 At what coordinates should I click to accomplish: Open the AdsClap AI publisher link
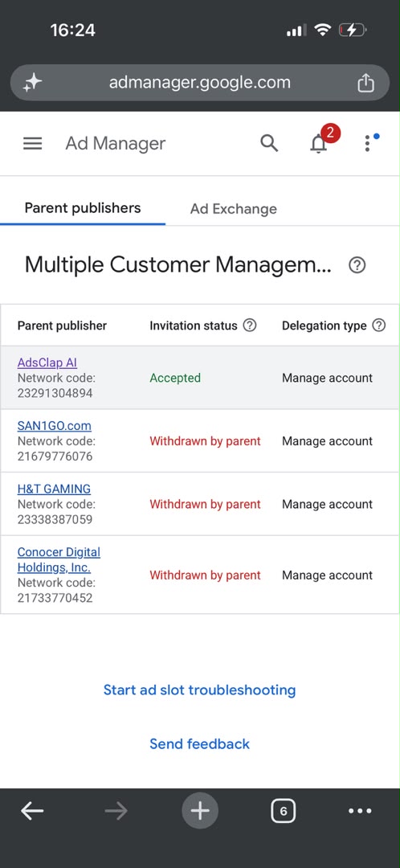pyautogui.click(x=47, y=362)
